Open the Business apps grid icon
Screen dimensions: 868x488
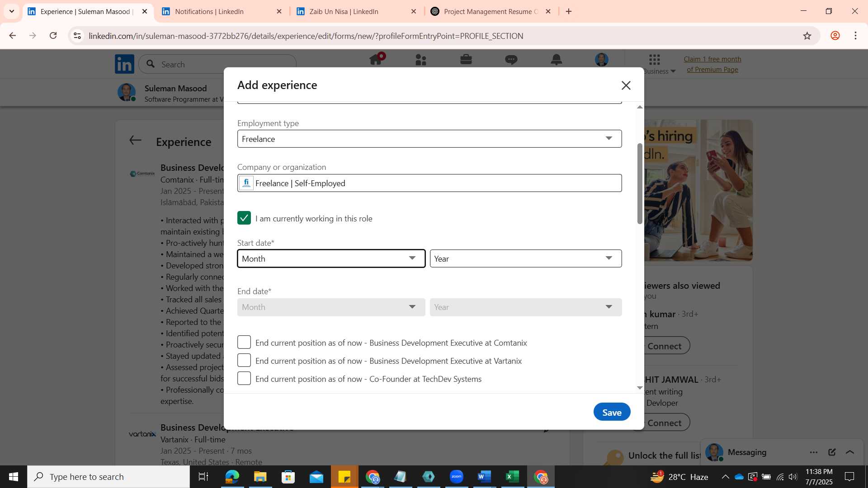[x=655, y=59]
